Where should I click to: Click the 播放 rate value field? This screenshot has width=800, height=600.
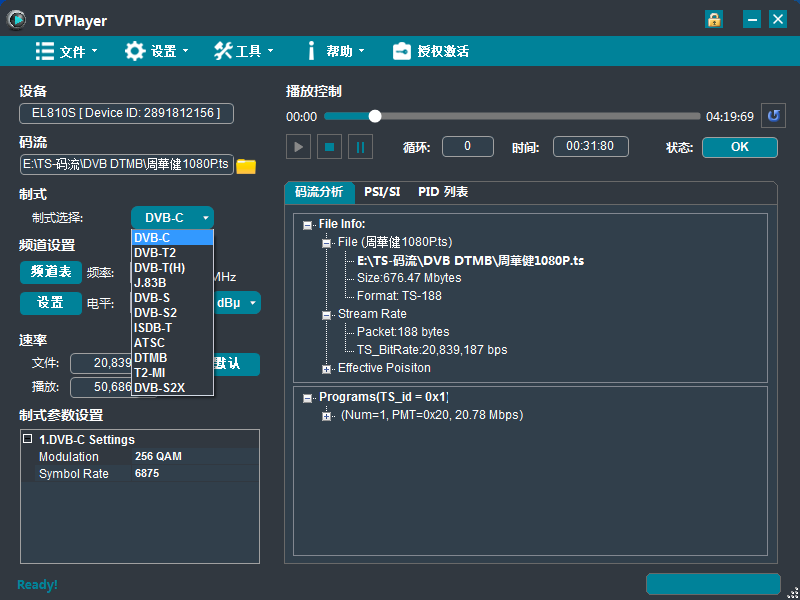click(x=101, y=387)
